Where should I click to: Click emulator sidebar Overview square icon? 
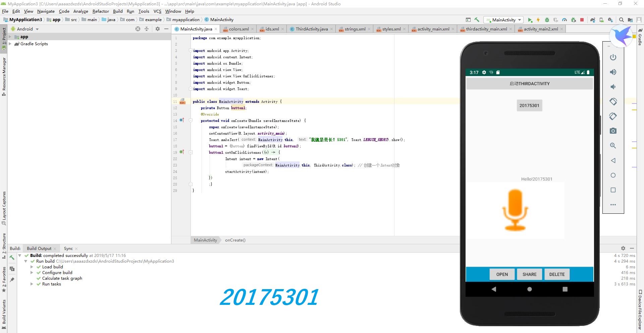click(x=613, y=190)
